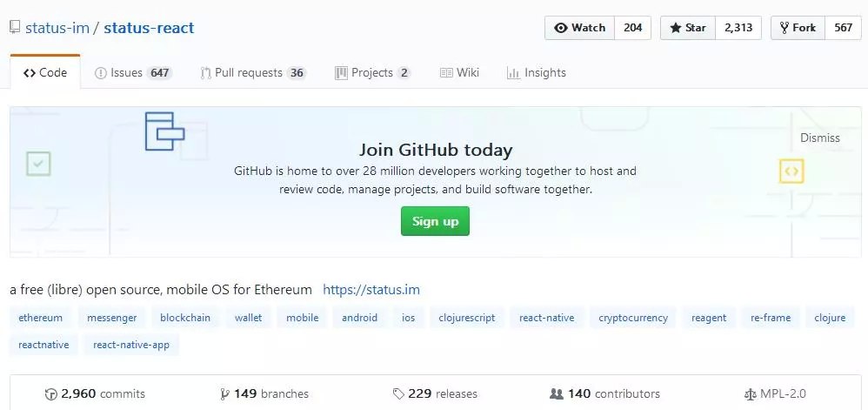Star the status-react repository
This screenshot has height=410, width=868.
(688, 28)
